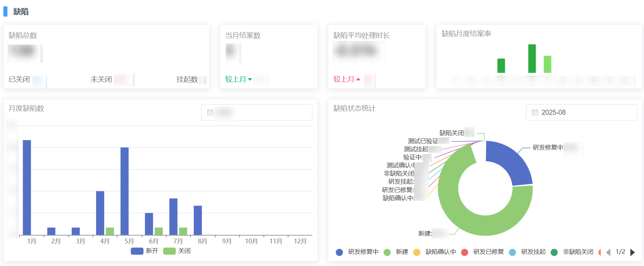Click the 较上月 red up arrow
This screenshot has width=644, height=266.
[x=358, y=79]
